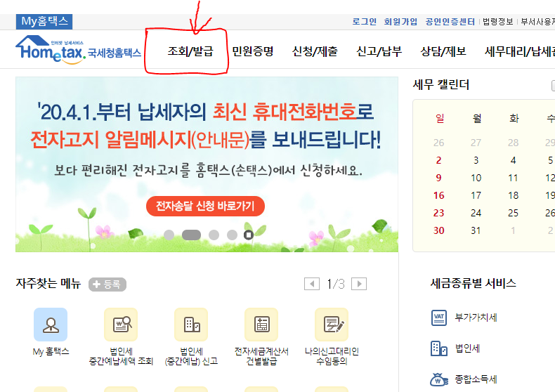The height and width of the screenshot is (392, 555).
Task: Select day 10 in the calendar
Action: pyautogui.click(x=476, y=178)
